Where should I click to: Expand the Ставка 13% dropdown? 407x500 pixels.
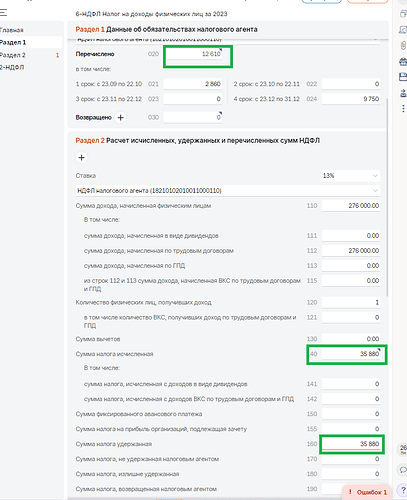(x=350, y=176)
